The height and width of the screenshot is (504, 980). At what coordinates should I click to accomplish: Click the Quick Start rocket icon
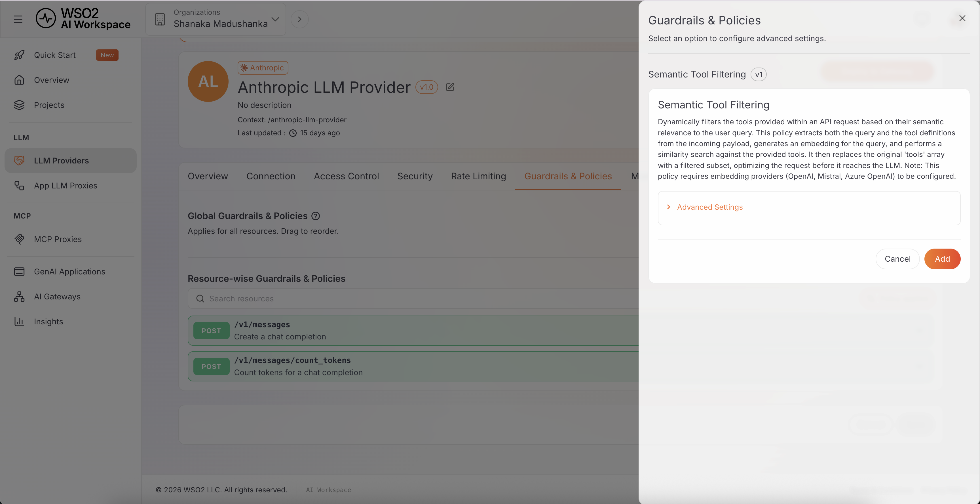tap(19, 55)
